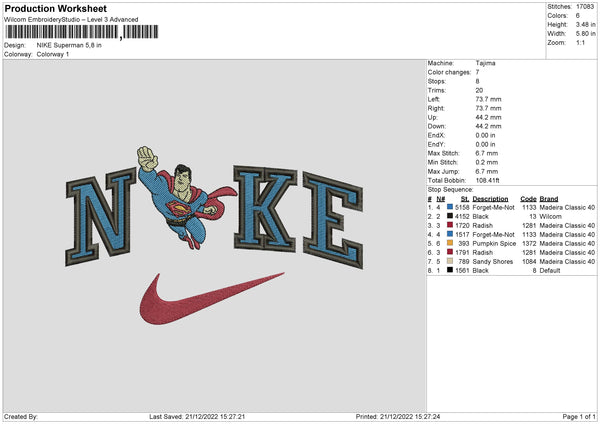Click the Brand column header

pyautogui.click(x=549, y=199)
